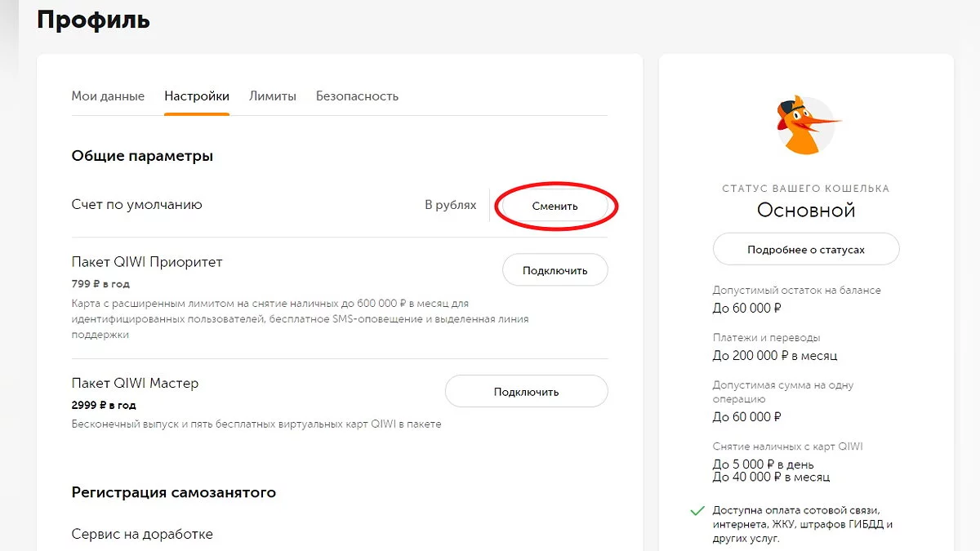This screenshot has width=980, height=551.
Task: Click the В рублях default account value
Action: pos(450,205)
